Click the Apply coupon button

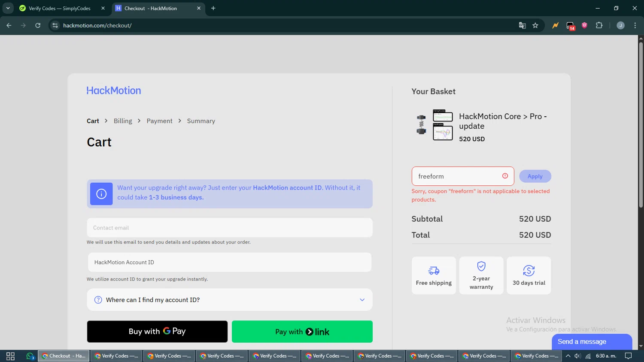point(535,176)
